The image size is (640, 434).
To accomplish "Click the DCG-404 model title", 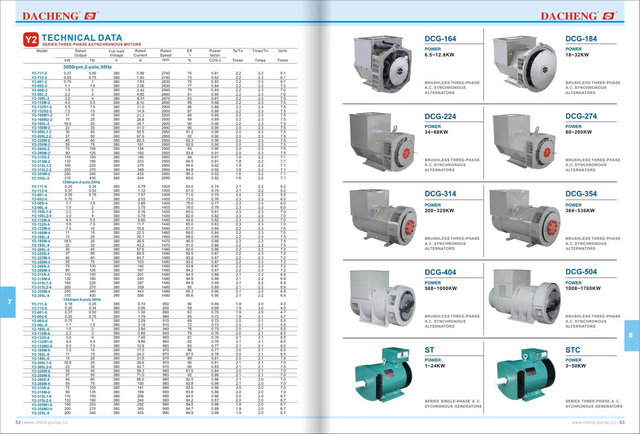I will (440, 272).
